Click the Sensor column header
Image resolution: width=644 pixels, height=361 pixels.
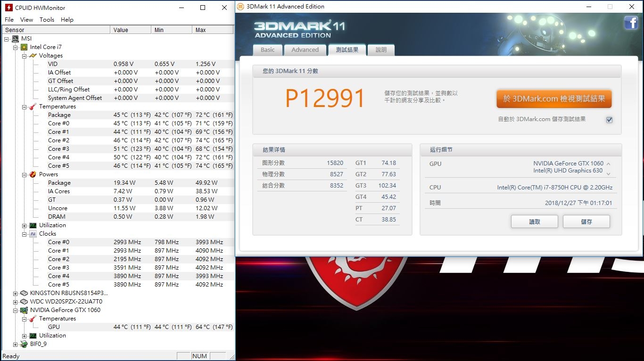(57, 30)
